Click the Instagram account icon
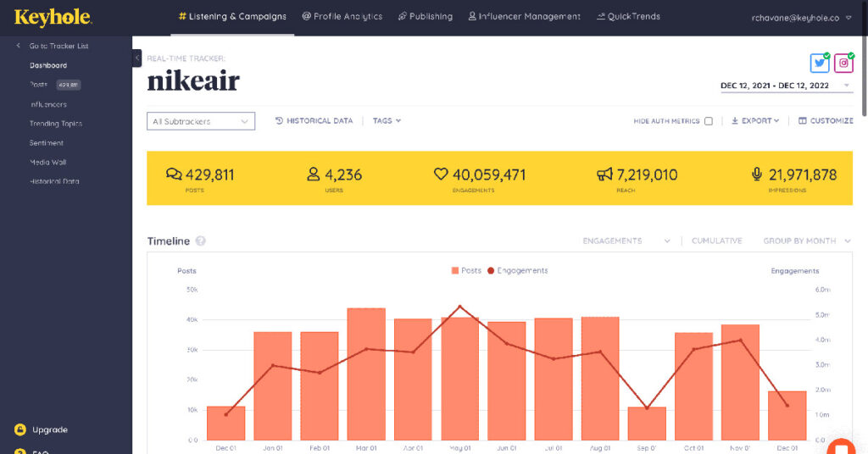Screen dimensions: 868x454 pos(843,64)
